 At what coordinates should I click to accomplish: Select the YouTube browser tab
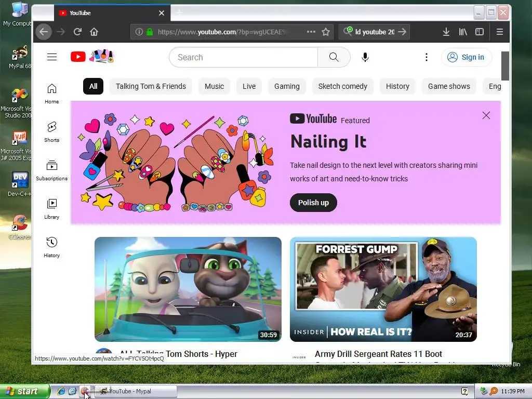pyautogui.click(x=112, y=13)
